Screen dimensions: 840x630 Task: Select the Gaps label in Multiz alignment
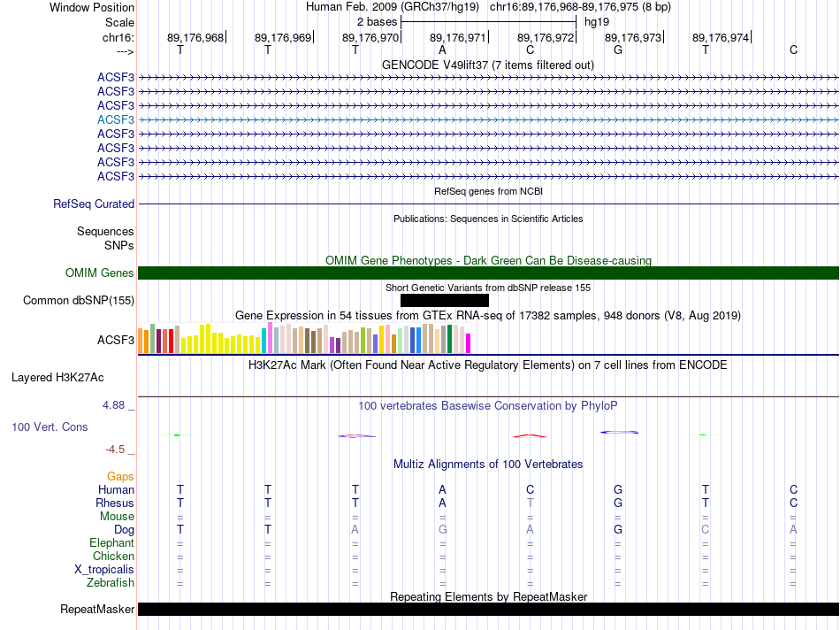click(x=120, y=476)
